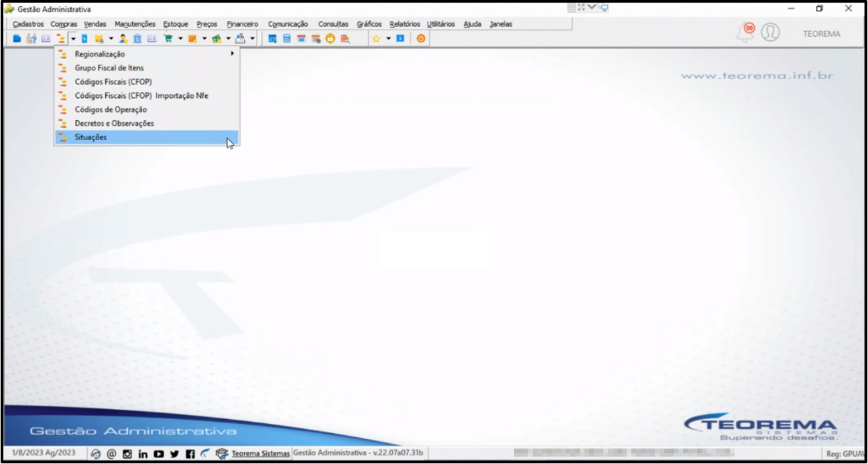The width and height of the screenshot is (868, 464).
Task: Open the Vendas menu
Action: coord(95,24)
